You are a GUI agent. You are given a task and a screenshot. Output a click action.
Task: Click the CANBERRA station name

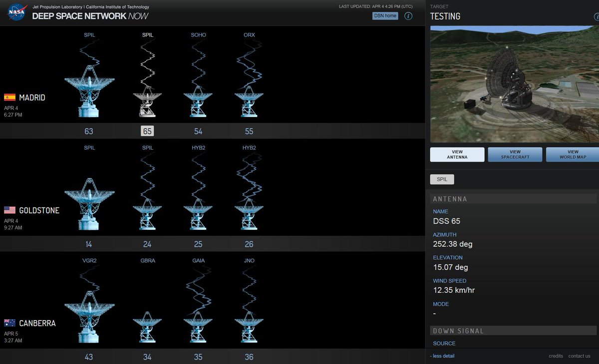pos(37,323)
